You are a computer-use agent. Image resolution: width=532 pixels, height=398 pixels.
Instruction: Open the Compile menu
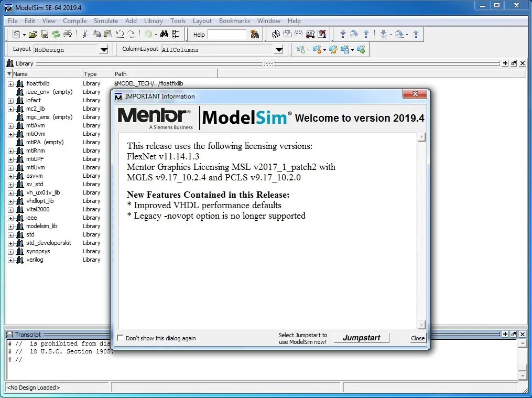(74, 20)
